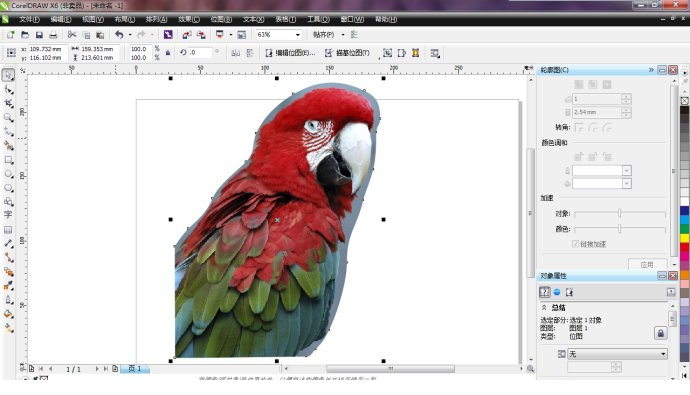Click the 描摹位图(T) button
The image size is (690, 395).
point(347,53)
